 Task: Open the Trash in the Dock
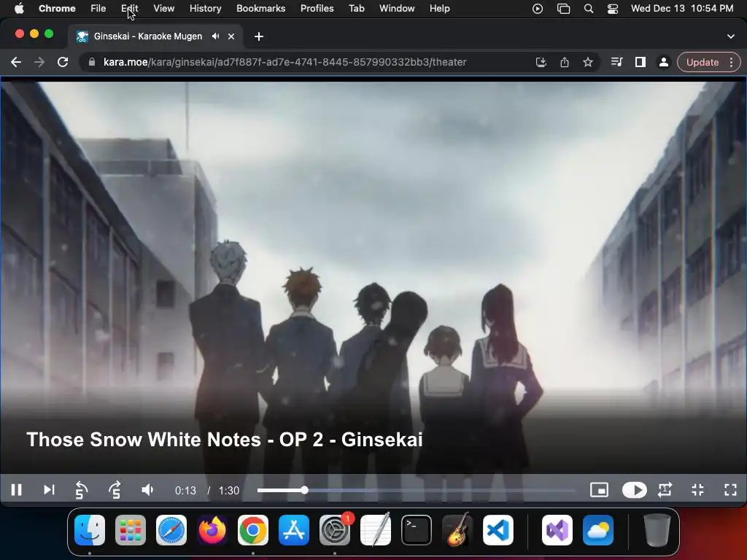657,530
